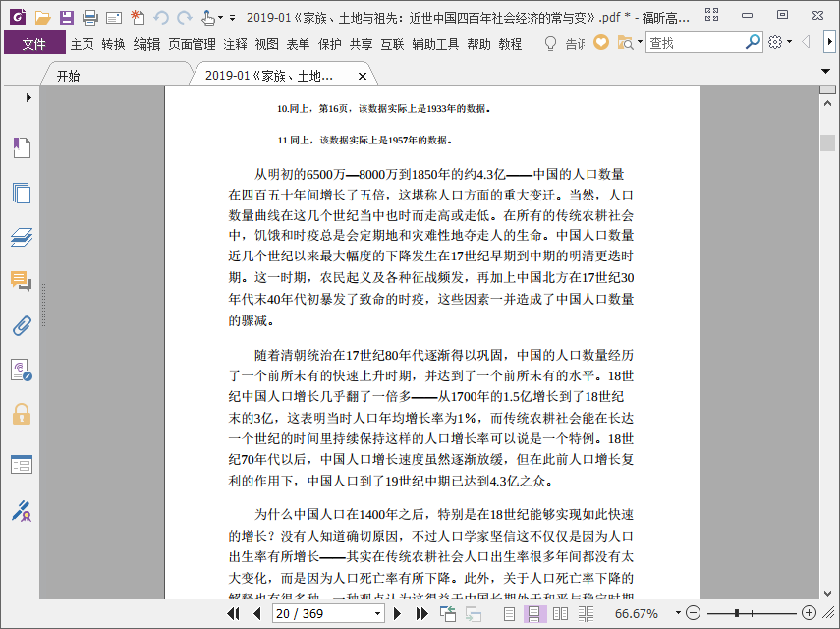
Task: Jump to the last page
Action: click(x=422, y=613)
